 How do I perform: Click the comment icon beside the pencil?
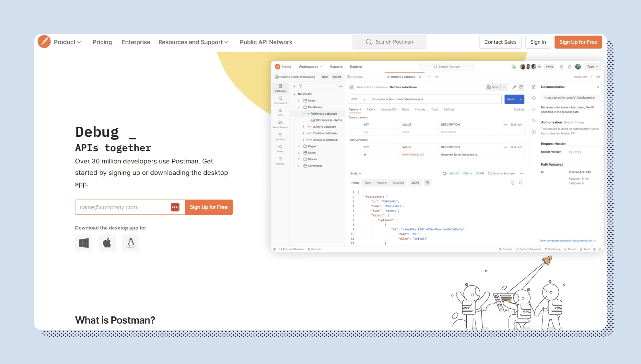521,87
